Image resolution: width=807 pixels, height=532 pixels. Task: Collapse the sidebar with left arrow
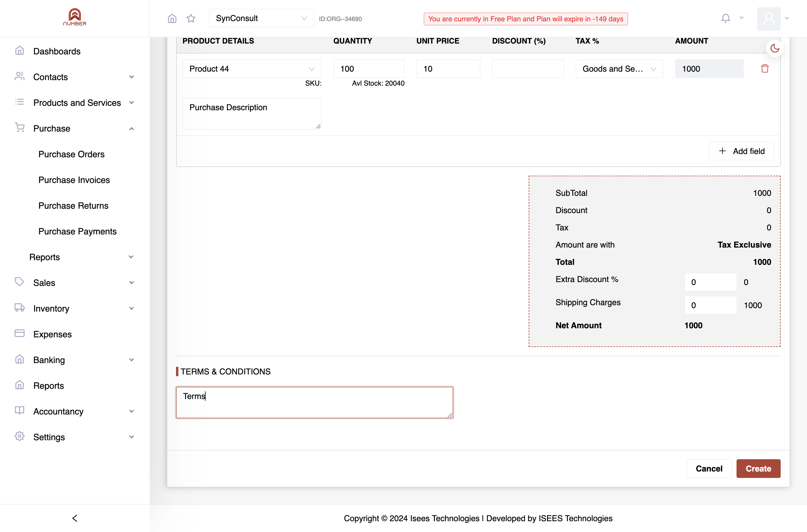[75, 518]
